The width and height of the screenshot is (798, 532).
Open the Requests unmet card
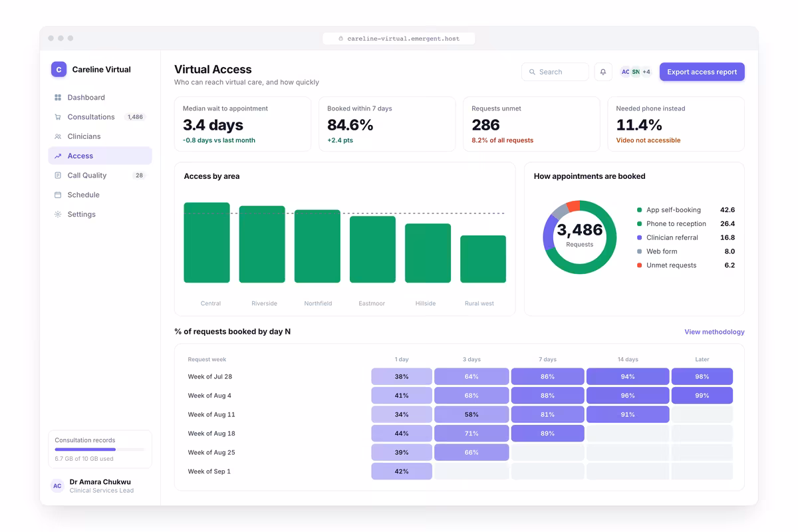(531, 124)
